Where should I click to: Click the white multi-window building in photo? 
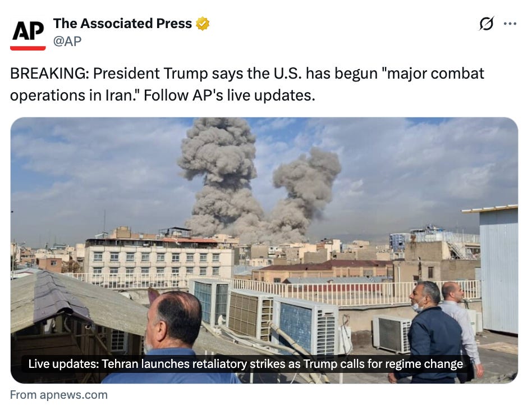click(x=158, y=260)
